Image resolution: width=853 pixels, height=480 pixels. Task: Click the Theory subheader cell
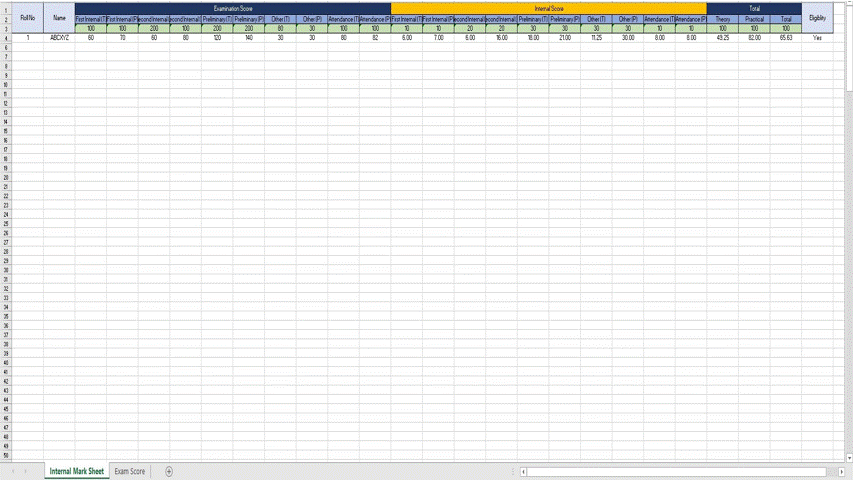pos(722,19)
